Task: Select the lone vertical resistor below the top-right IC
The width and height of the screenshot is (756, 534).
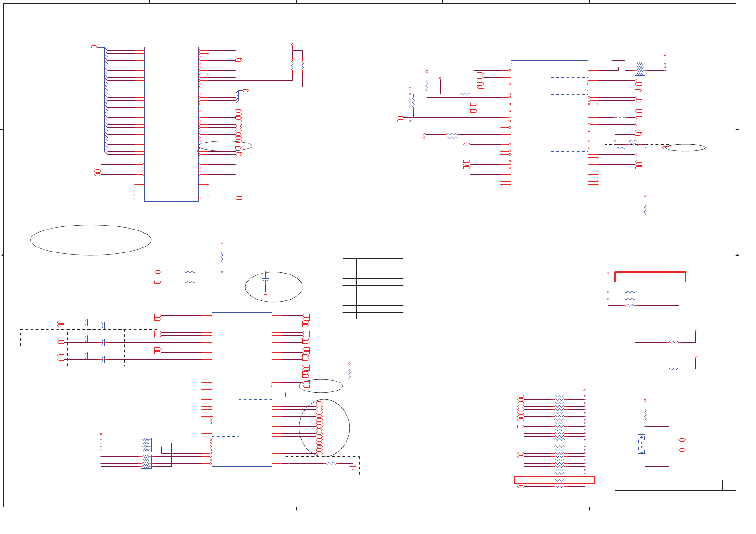Action: point(645,209)
